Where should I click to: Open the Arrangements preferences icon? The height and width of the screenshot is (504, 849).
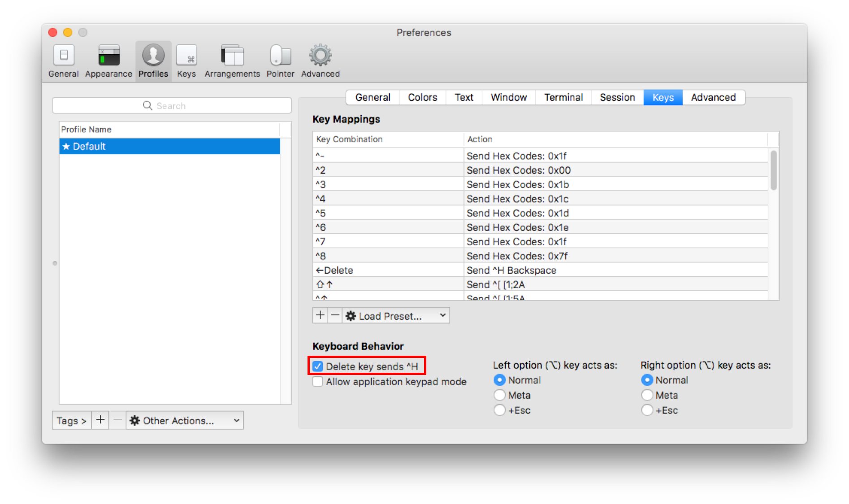point(232,60)
